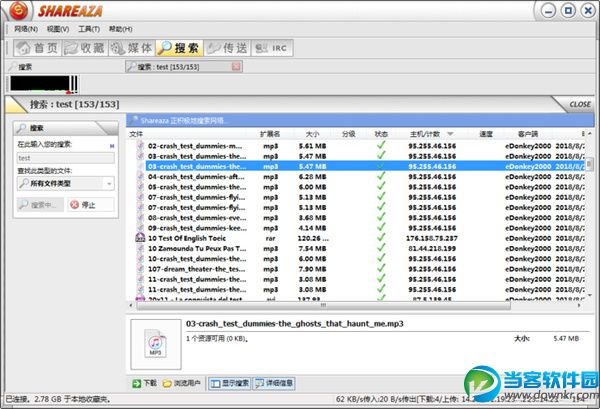Image resolution: width=600 pixels, height=409 pixels.
Task: Open the IRC toolbar button
Action: pyautogui.click(x=272, y=48)
